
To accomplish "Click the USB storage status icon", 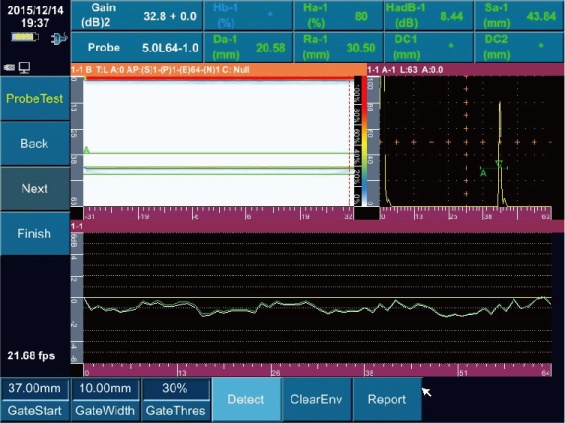I will coord(9,67).
